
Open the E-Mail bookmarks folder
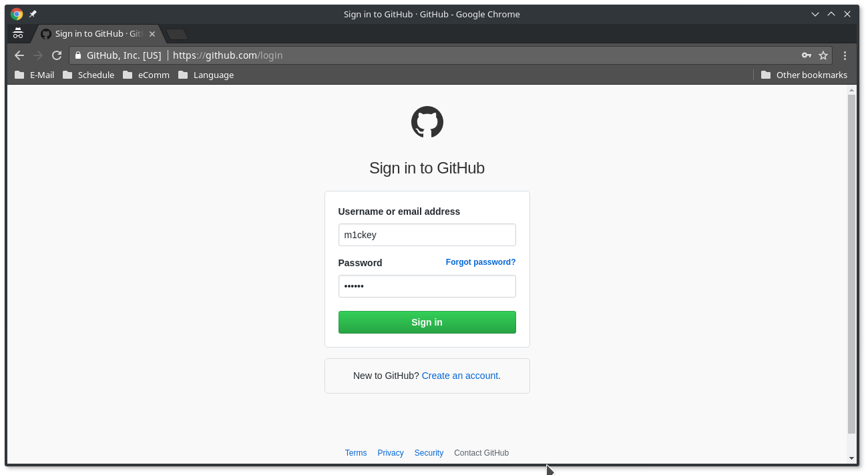coord(35,75)
